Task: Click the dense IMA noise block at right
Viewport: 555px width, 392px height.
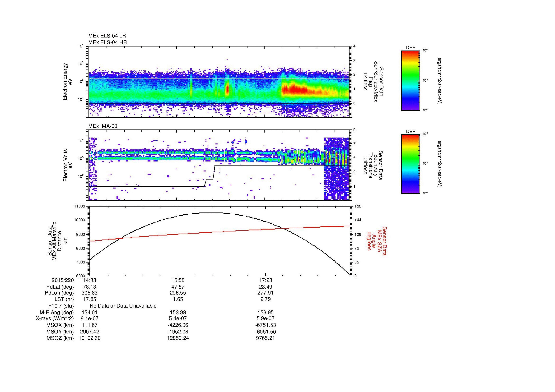Action: [x=336, y=169]
